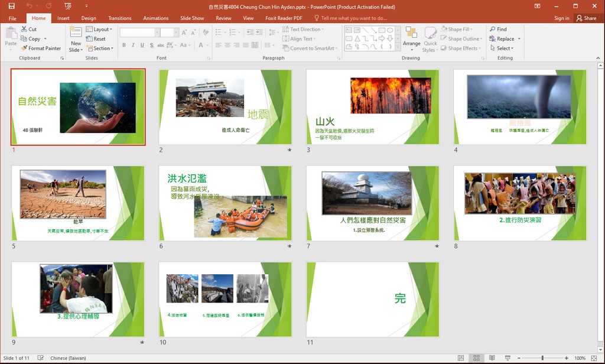
Task: Click the Cut scissors icon
Action: point(24,29)
